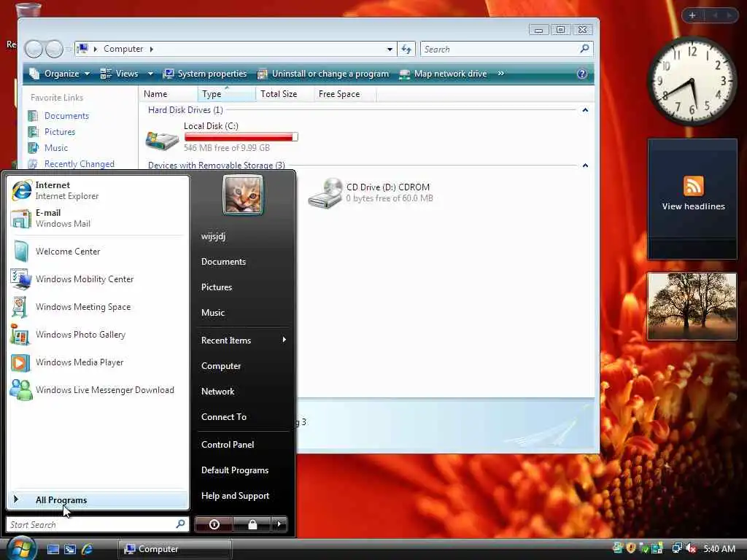This screenshot has height=560, width=747.
Task: Click the Explorer back button
Action: coord(34,49)
